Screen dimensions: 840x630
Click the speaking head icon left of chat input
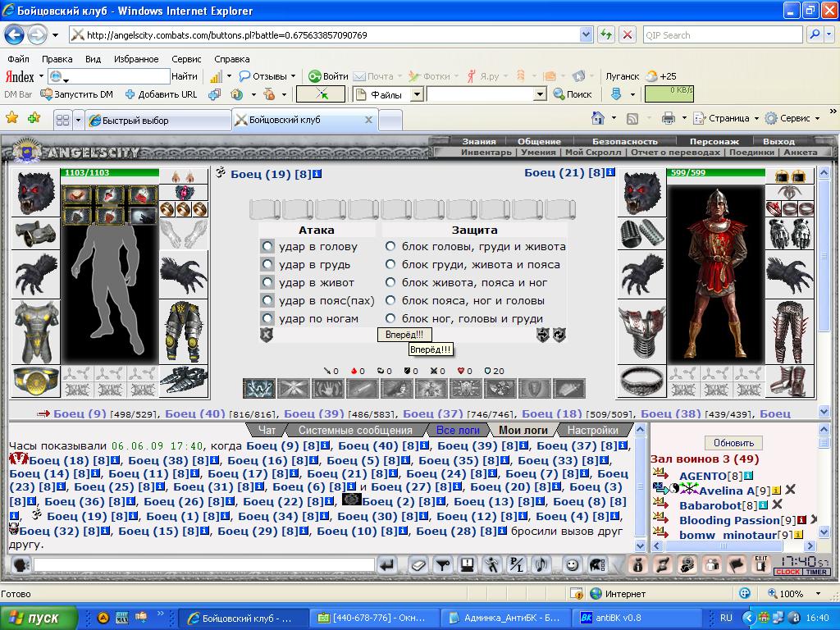click(x=21, y=564)
